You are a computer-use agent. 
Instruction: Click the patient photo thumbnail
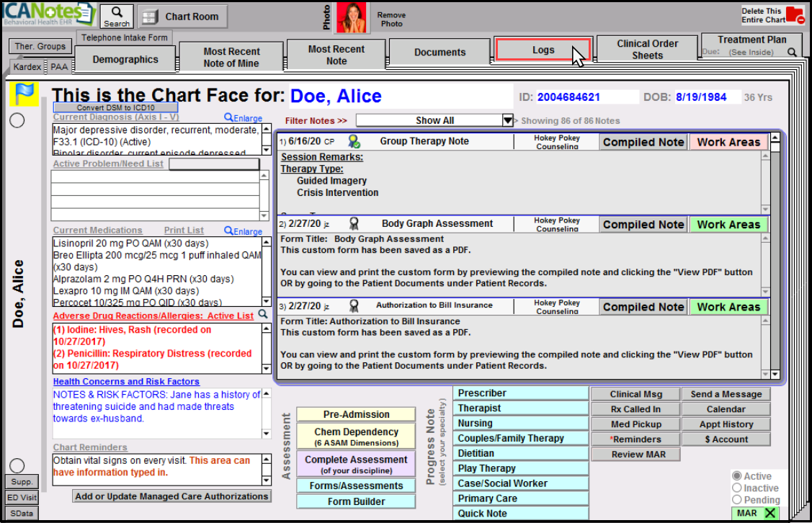[x=352, y=17]
